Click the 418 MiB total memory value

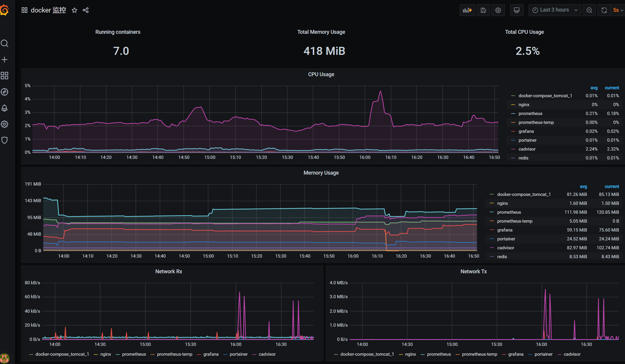(x=324, y=51)
